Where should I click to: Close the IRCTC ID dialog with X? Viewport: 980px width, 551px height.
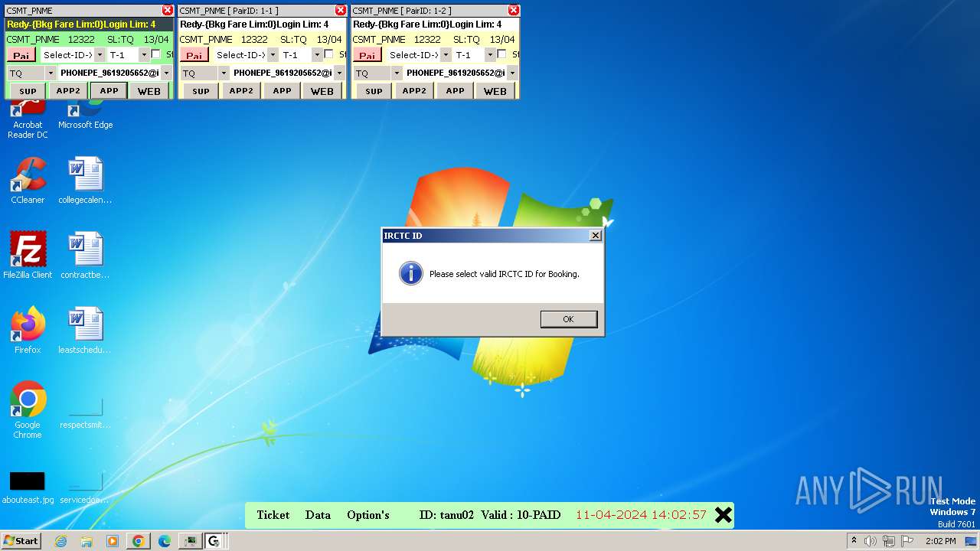pos(595,236)
